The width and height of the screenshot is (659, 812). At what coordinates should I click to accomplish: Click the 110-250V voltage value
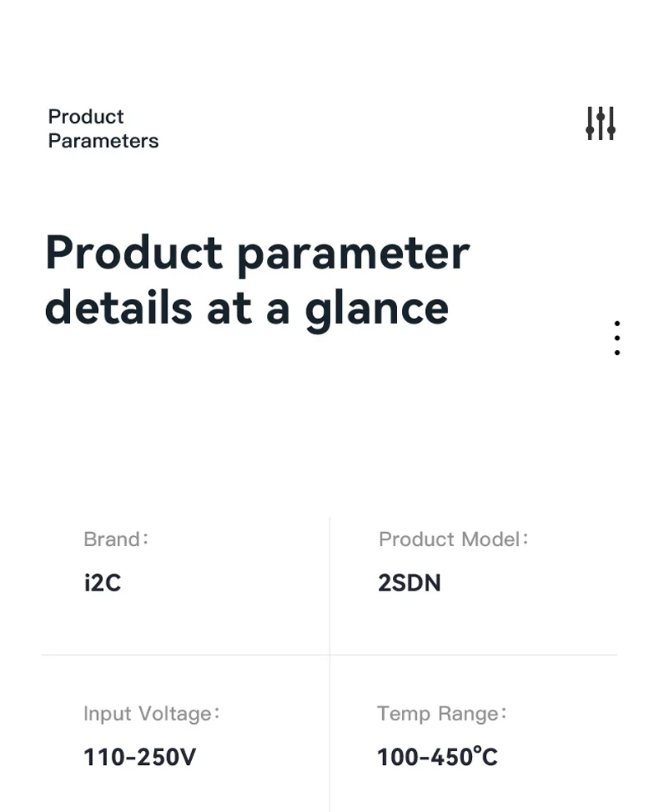[140, 757]
